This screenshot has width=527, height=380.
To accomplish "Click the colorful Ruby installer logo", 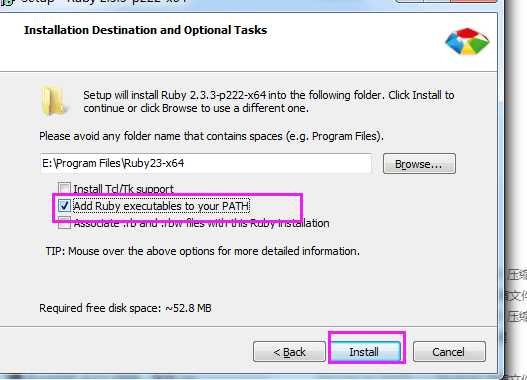I will click(x=467, y=41).
